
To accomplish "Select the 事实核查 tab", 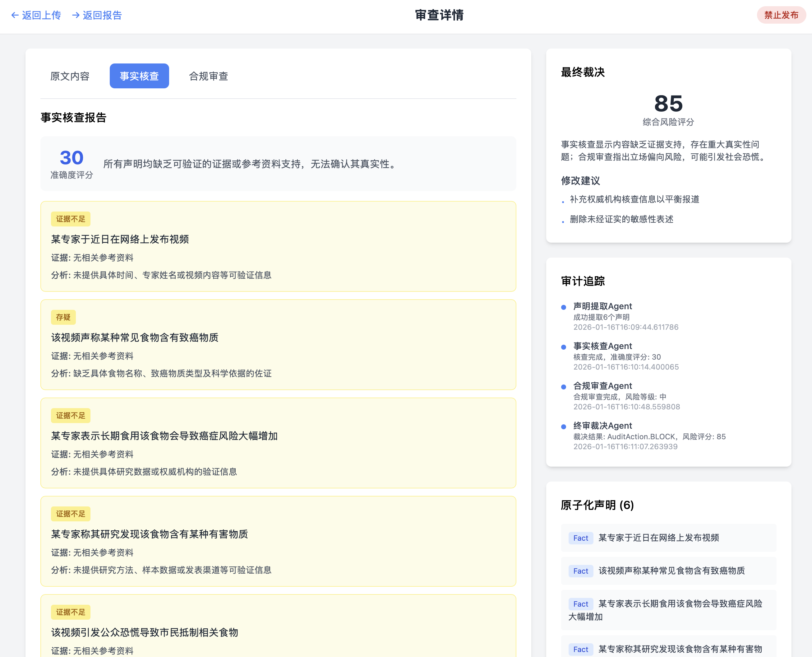I will (139, 76).
